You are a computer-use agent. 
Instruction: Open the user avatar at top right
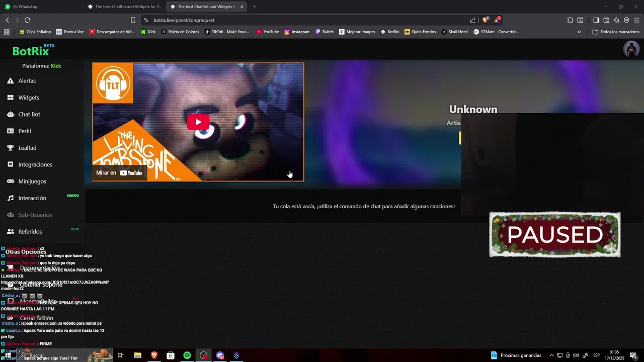click(x=631, y=49)
